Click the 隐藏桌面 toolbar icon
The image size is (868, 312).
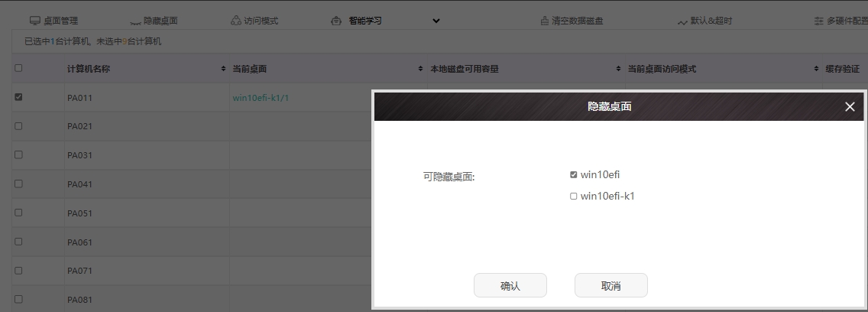pyautogui.click(x=135, y=21)
